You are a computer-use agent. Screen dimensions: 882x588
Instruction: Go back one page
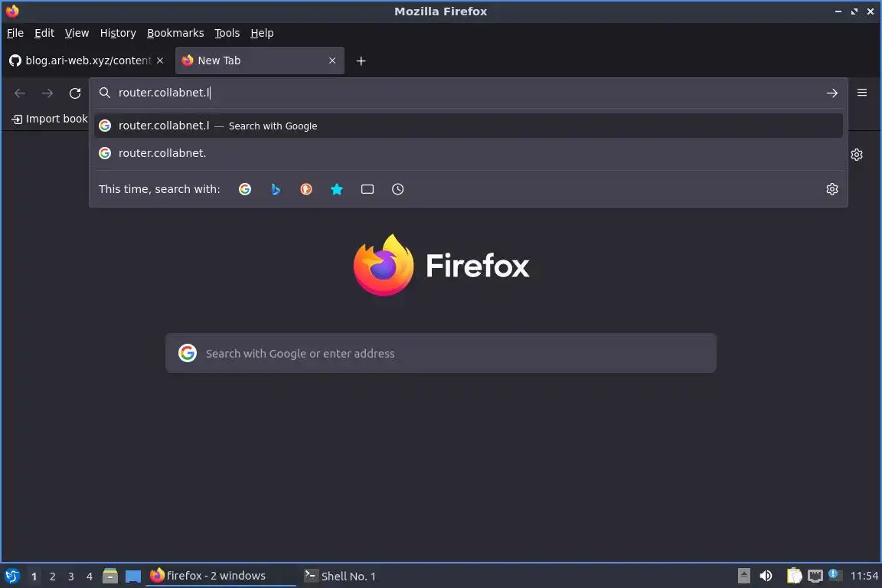click(x=20, y=93)
